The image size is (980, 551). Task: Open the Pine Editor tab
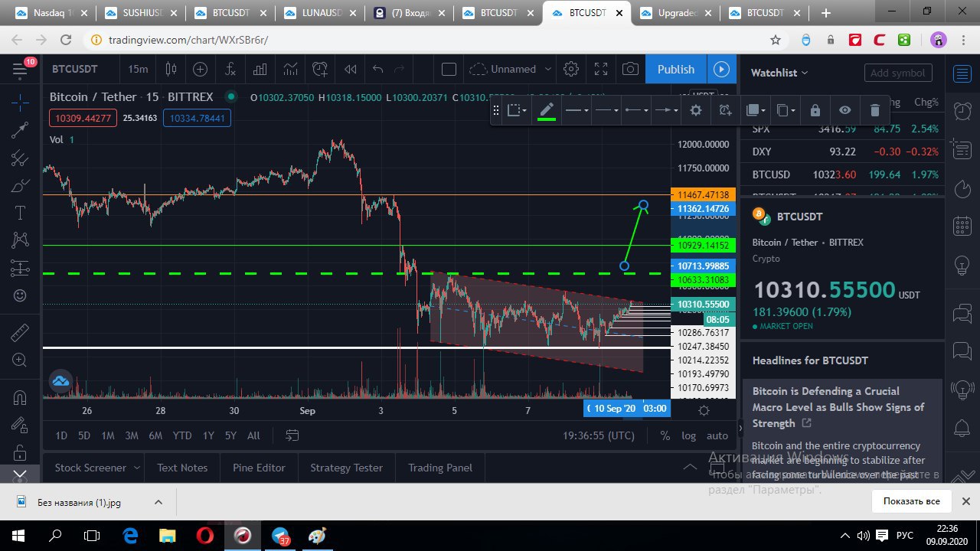[259, 468]
